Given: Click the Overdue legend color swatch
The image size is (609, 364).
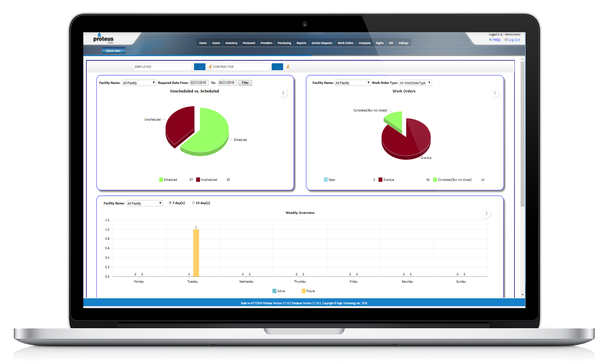Looking at the screenshot, I should [380, 180].
